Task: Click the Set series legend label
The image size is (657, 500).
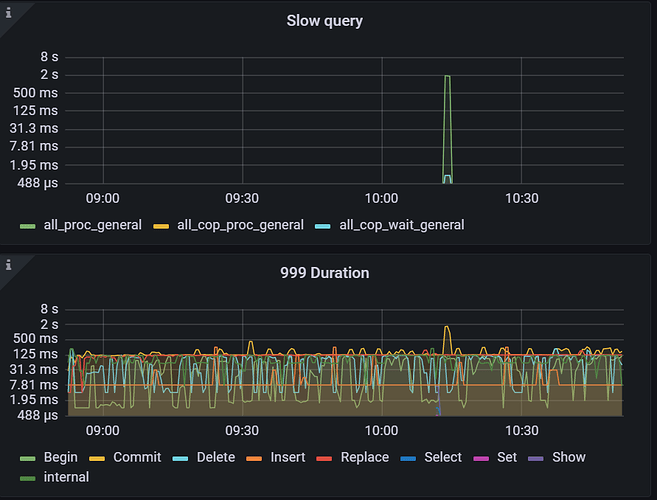Action: [x=506, y=457]
